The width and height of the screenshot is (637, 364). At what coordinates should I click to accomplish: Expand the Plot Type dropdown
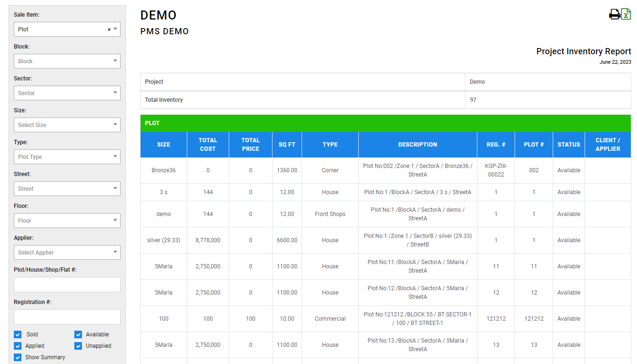point(67,157)
